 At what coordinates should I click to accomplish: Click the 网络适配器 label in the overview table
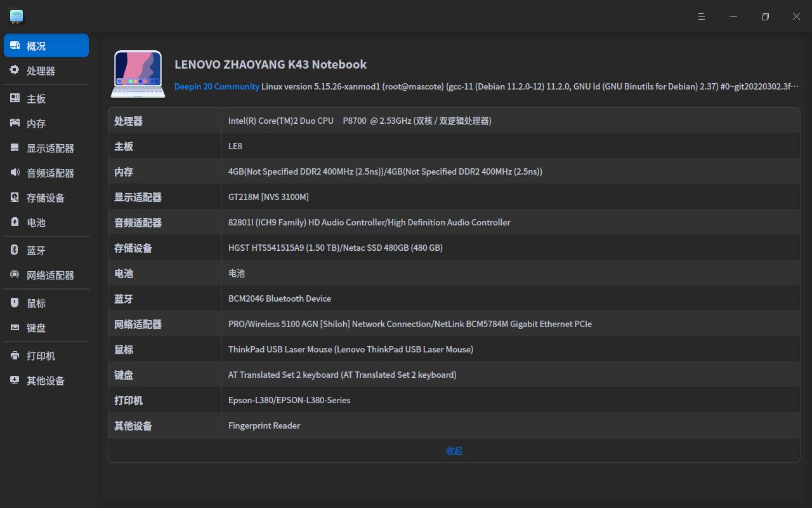point(138,324)
